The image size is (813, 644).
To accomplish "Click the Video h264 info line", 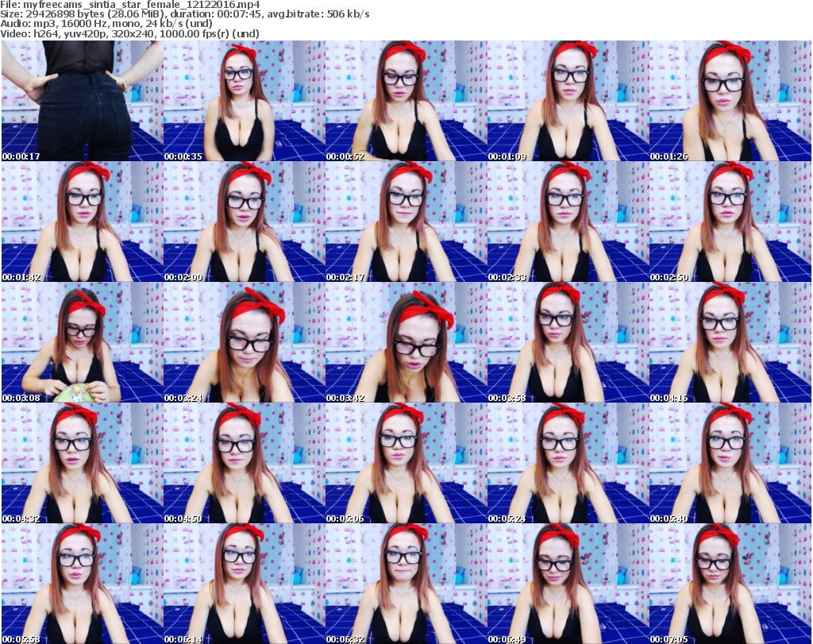I will 129,33.
